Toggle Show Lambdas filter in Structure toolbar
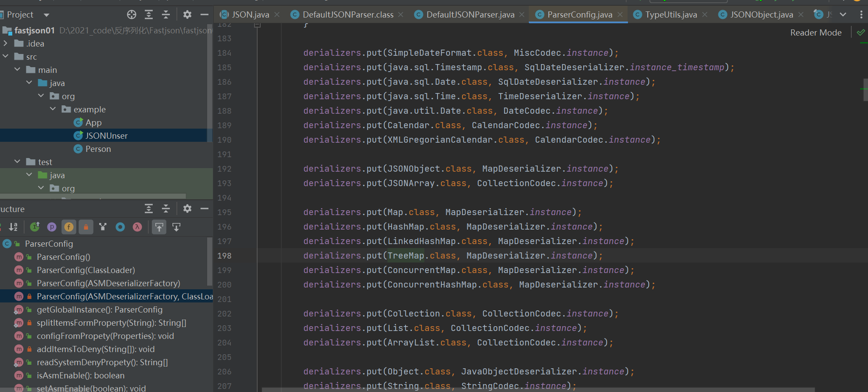The height and width of the screenshot is (392, 868). click(137, 227)
